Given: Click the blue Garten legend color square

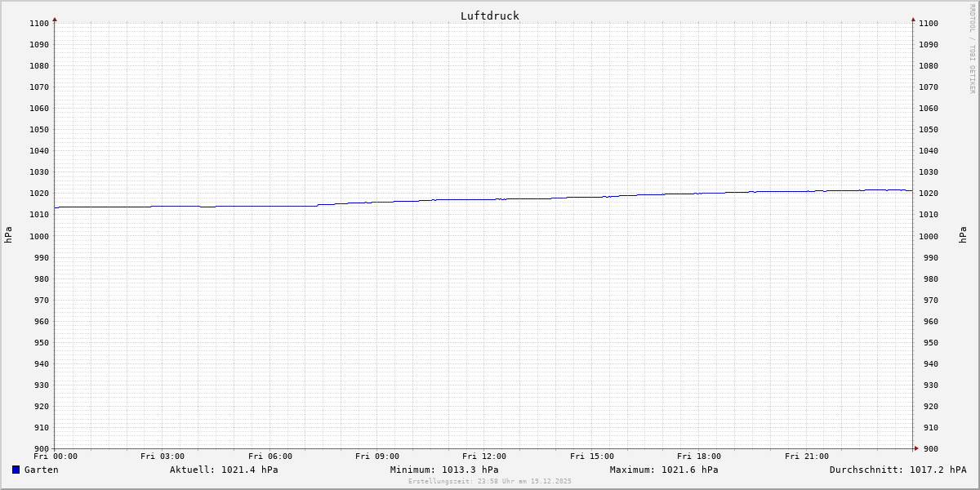Looking at the screenshot, I should coord(16,470).
